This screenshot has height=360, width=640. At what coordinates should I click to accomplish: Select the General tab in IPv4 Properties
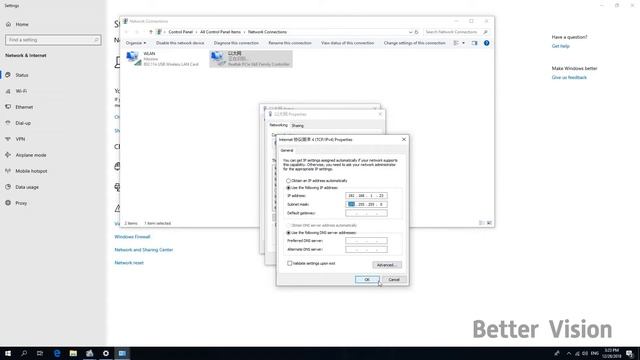pos(287,151)
